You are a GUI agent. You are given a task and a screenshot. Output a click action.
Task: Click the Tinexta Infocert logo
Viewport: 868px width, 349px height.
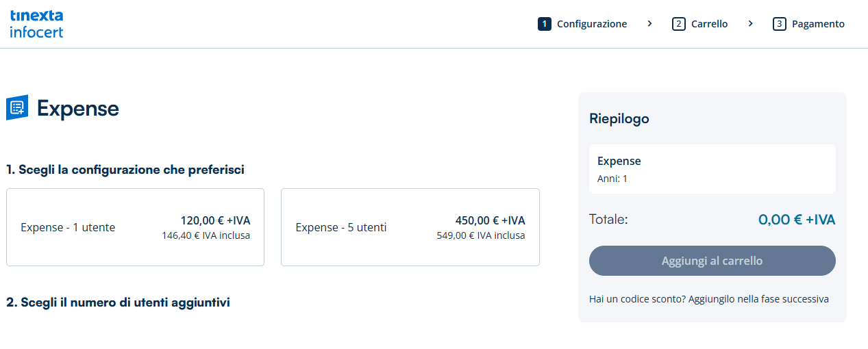coord(37,24)
